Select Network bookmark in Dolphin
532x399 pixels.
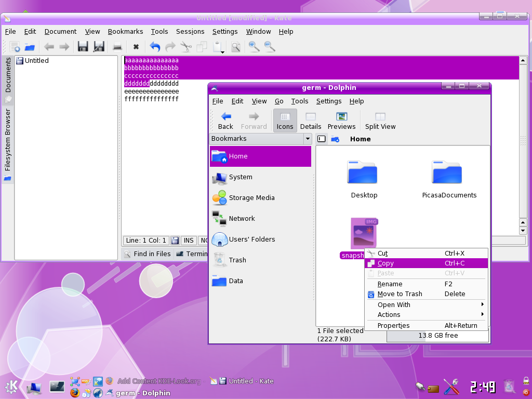click(260, 219)
